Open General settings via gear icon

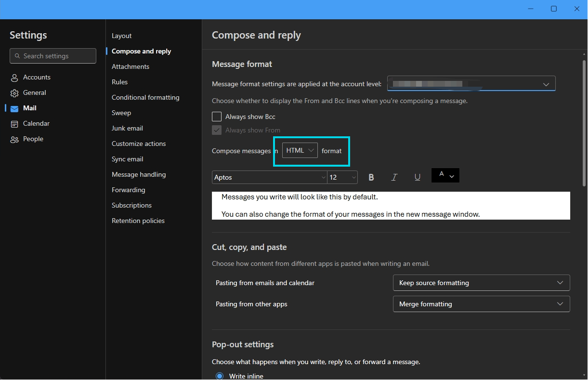coord(14,93)
